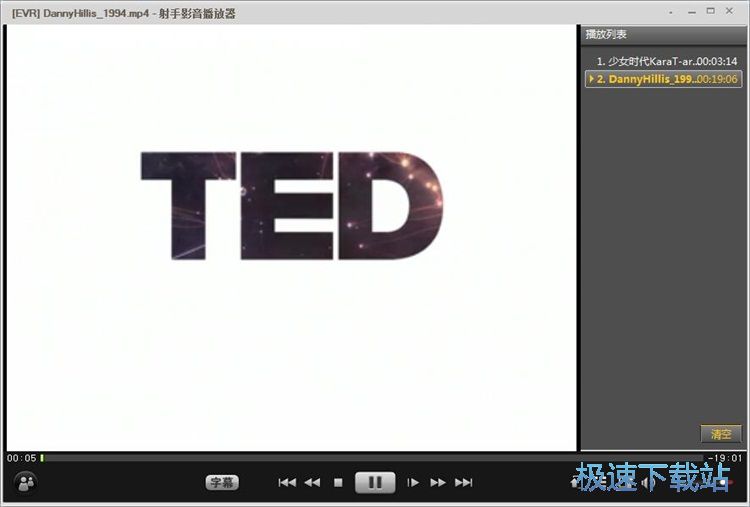Image resolution: width=750 pixels, height=507 pixels.
Task: Close the player window
Action: point(729,11)
